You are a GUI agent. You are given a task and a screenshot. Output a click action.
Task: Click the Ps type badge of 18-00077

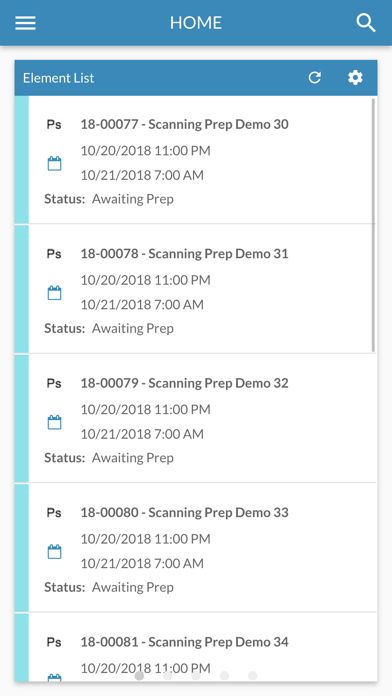pos(54,124)
